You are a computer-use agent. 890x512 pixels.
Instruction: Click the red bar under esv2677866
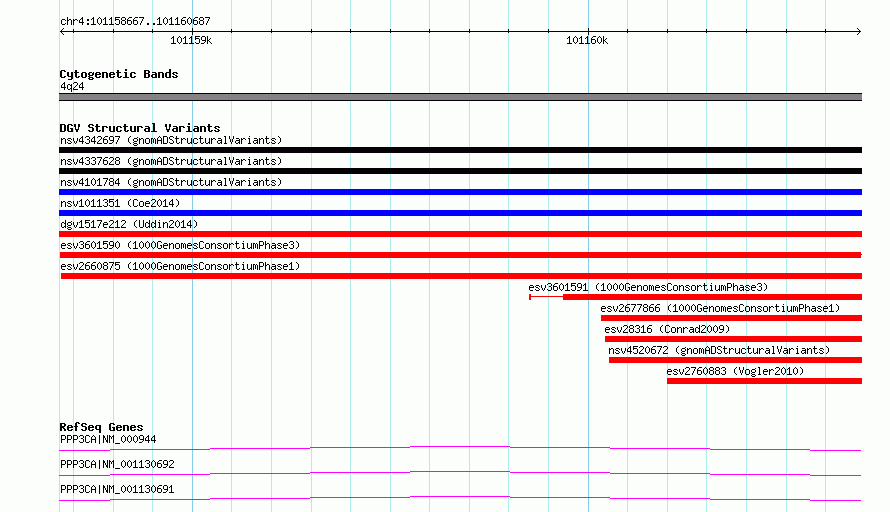[732, 318]
